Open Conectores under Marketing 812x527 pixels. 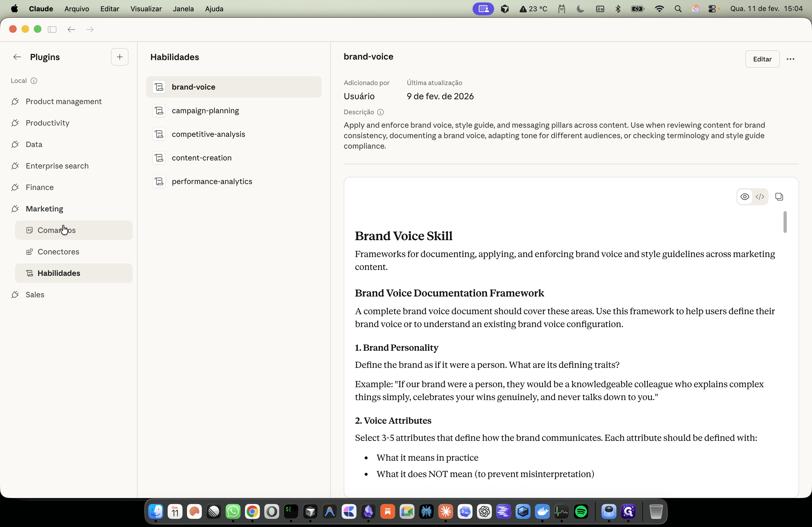point(74,252)
